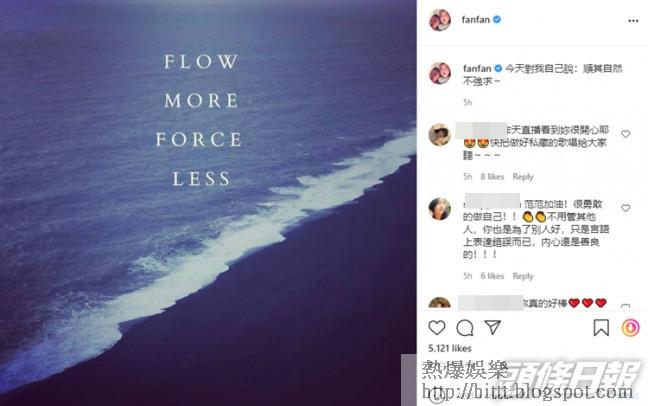
Task: Reply to the comment with 6 likes
Action: click(x=523, y=276)
